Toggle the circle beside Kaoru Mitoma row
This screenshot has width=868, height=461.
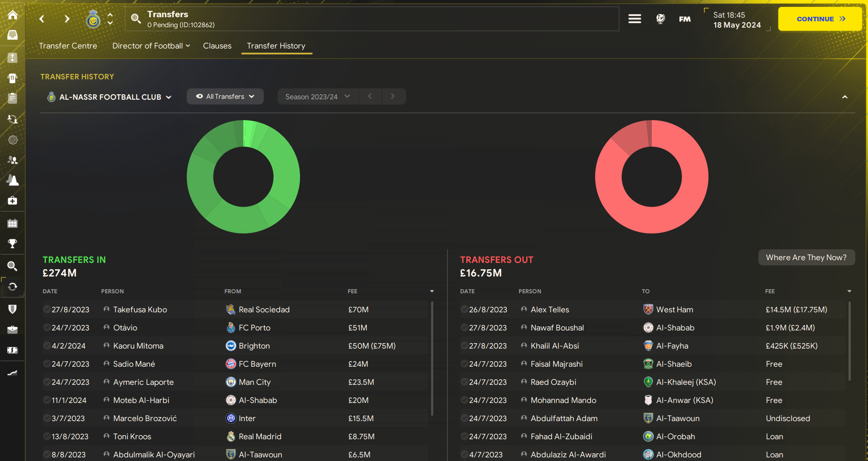(47, 346)
